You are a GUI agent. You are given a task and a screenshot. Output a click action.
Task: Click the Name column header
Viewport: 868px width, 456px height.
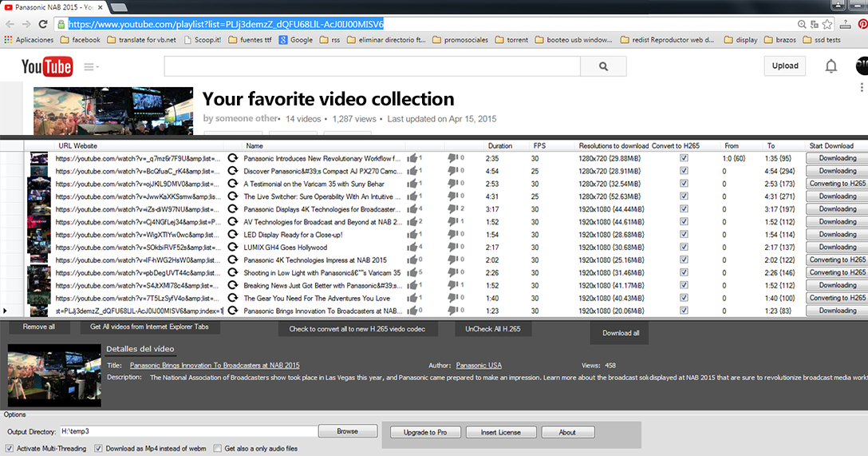(254, 145)
